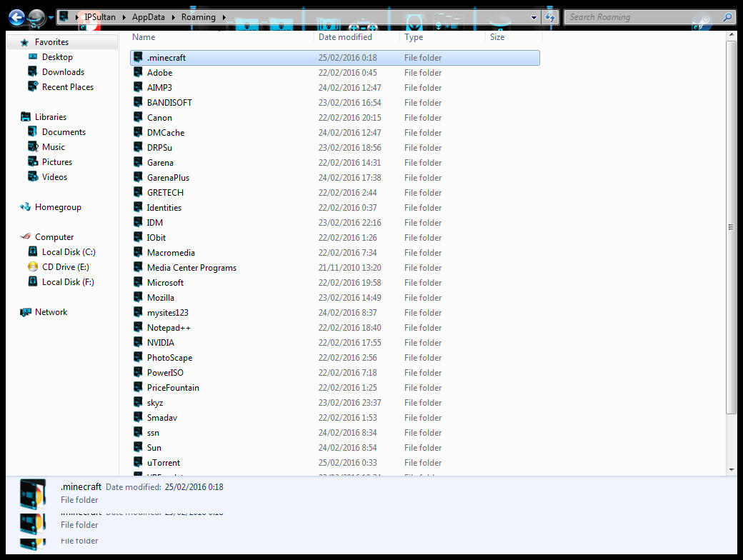The image size is (743, 560).
Task: Open the Music library
Action: coord(54,147)
